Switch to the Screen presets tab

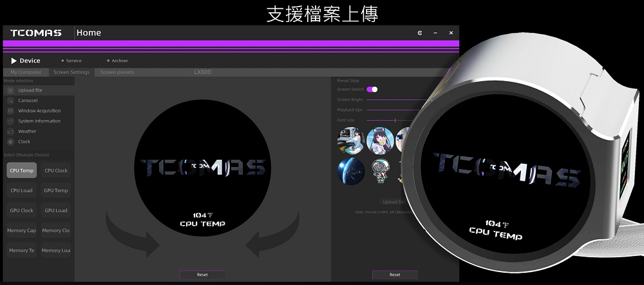[117, 72]
